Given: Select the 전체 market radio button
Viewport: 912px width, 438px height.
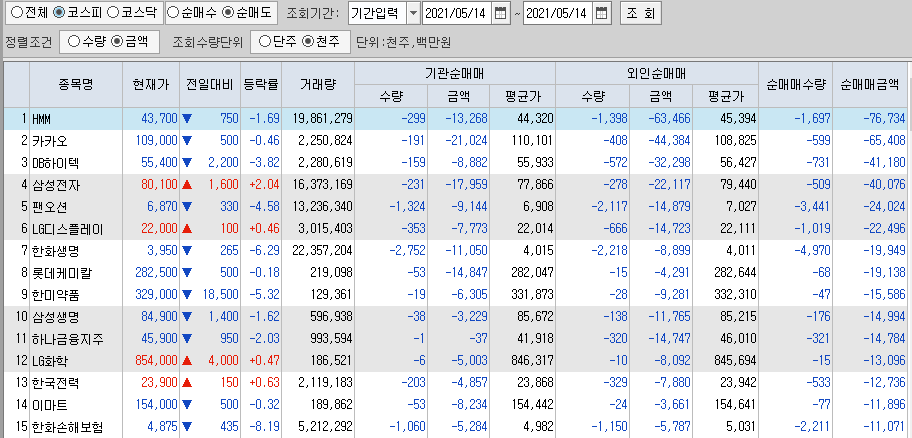Looking at the screenshot, I should tap(17, 12).
